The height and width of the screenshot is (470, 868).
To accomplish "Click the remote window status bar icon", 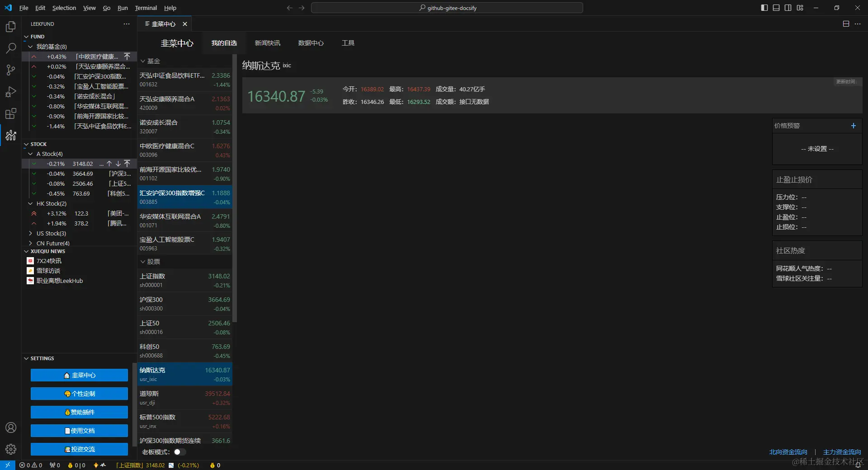I will 8,465.
